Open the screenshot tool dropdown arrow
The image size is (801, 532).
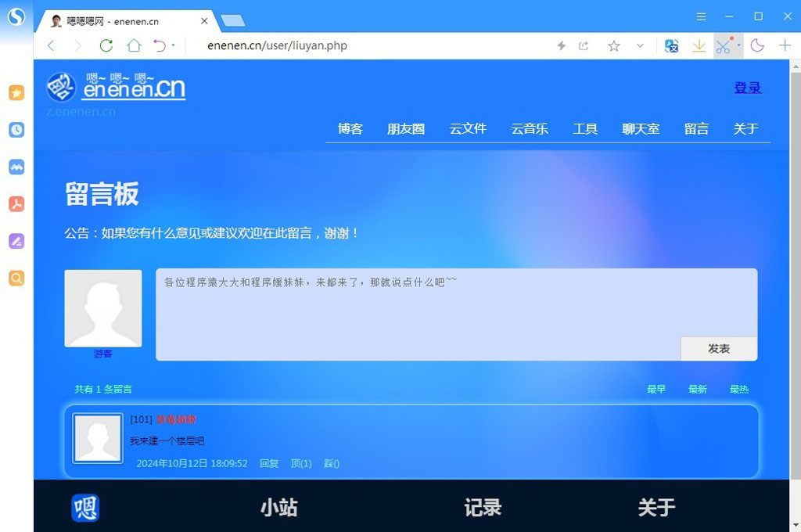pos(738,45)
